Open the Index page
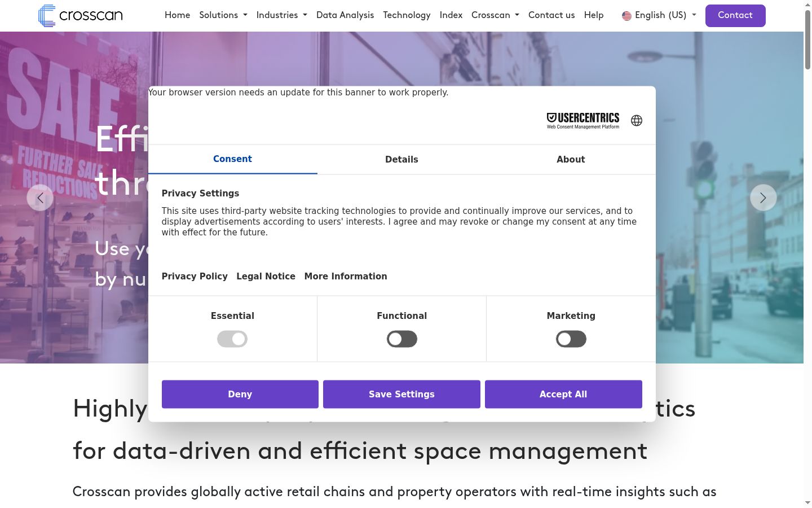Screen dimensions: 812x508 coord(451,15)
